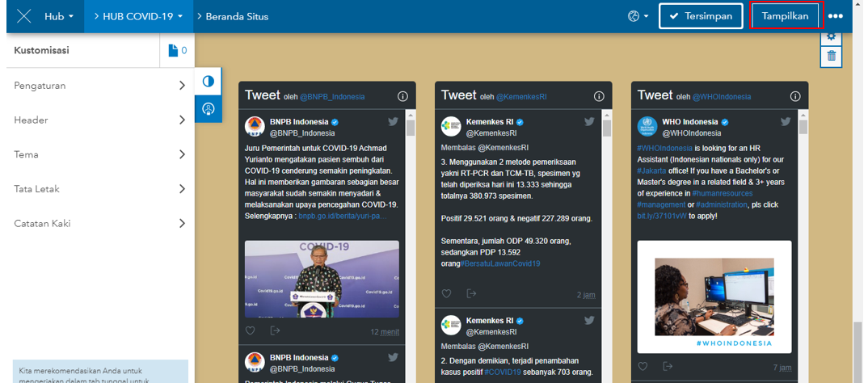Click the Tersimpan button
868x383 pixels.
click(700, 16)
